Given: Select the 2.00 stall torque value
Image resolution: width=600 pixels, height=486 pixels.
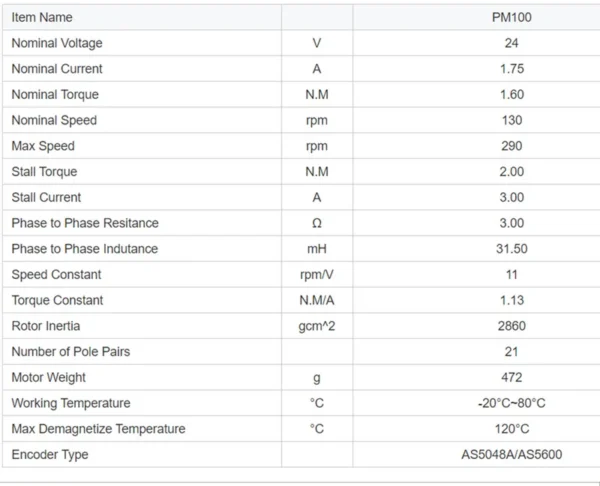Looking at the screenshot, I should coord(512,171).
